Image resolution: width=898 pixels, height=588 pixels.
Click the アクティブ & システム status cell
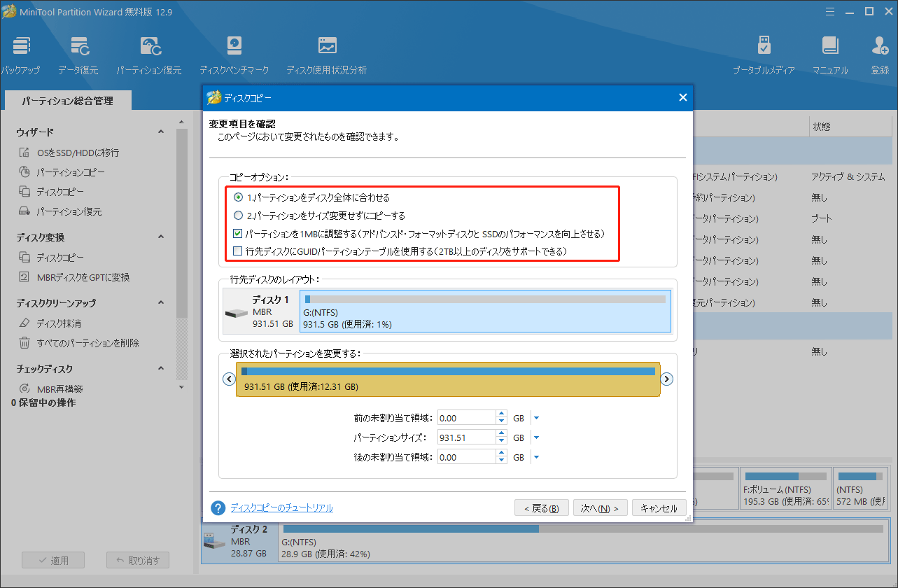(848, 177)
